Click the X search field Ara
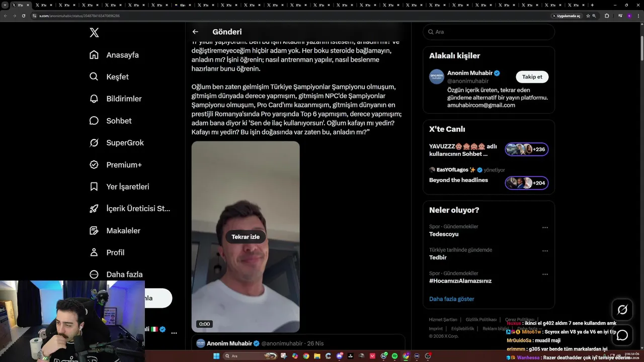 click(489, 32)
